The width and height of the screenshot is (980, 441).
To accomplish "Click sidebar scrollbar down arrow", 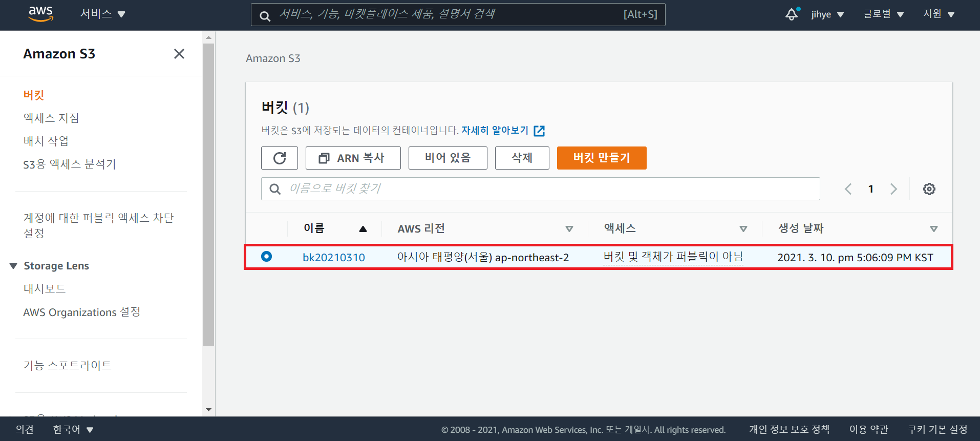I will [208, 410].
